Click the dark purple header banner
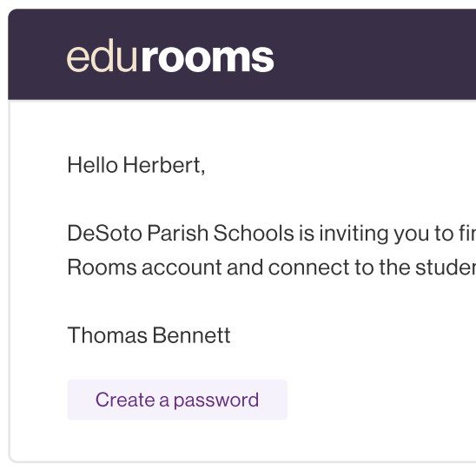Image resolution: width=476 pixels, height=476 pixels. tap(242, 54)
